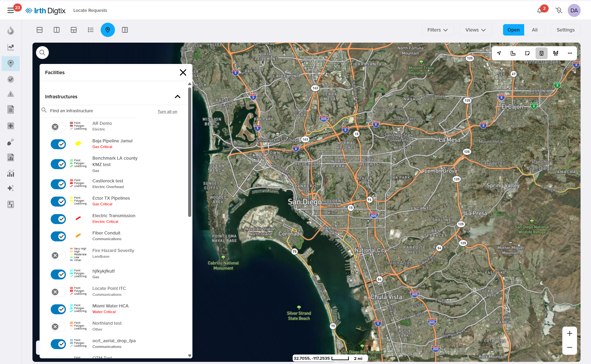The width and height of the screenshot is (591, 364).
Task: Switch to list view layout icon
Action: click(91, 30)
